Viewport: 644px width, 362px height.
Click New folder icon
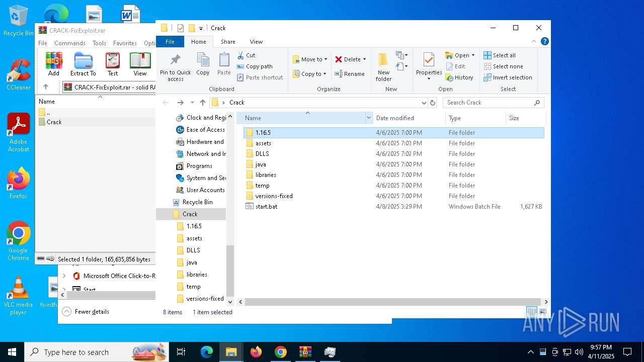(383, 59)
